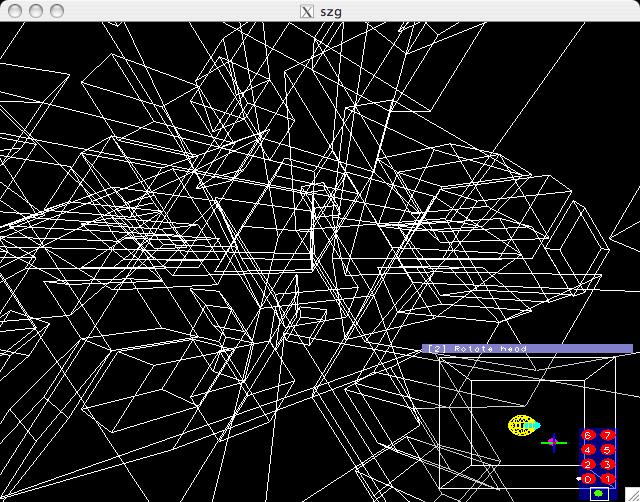Click red wand button 3
The width and height of the screenshot is (640, 502).
point(607,464)
